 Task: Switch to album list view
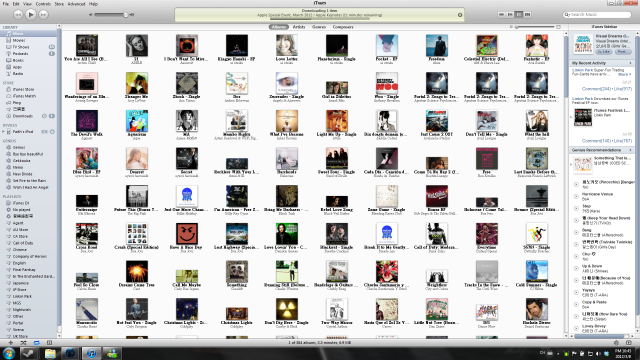pos(510,15)
